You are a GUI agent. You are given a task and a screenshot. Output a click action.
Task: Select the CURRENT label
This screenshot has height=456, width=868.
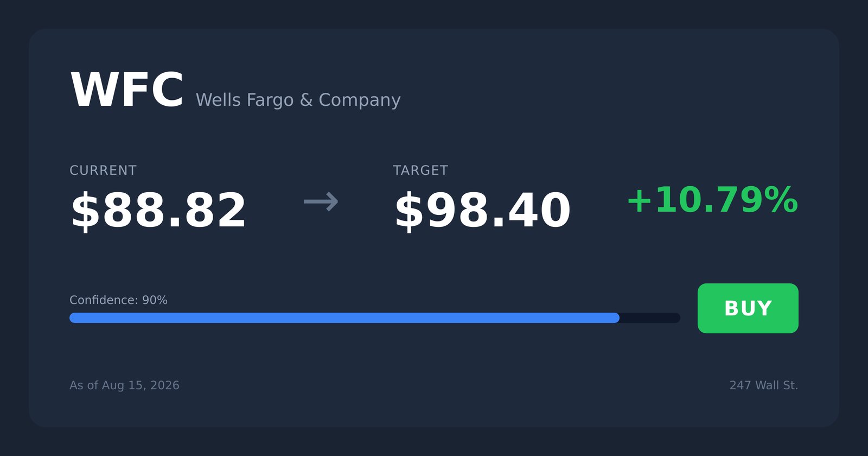103,170
